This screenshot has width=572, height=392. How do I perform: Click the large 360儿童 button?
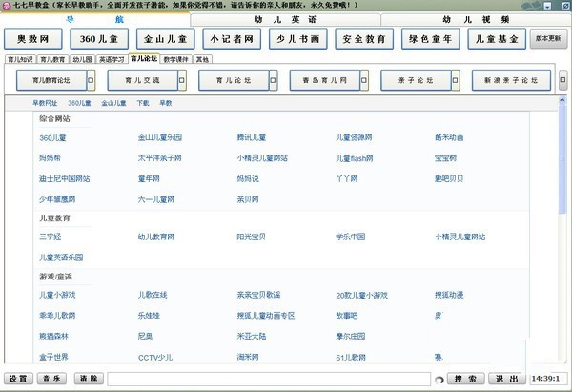point(99,39)
